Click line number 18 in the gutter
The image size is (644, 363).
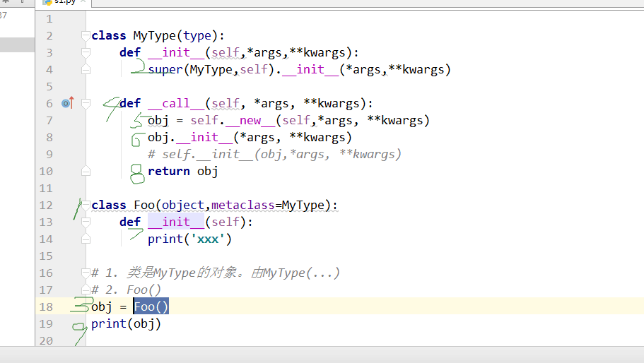[46, 307]
